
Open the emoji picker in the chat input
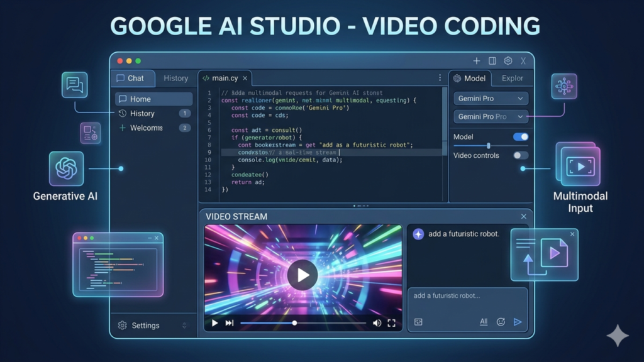pos(501,322)
